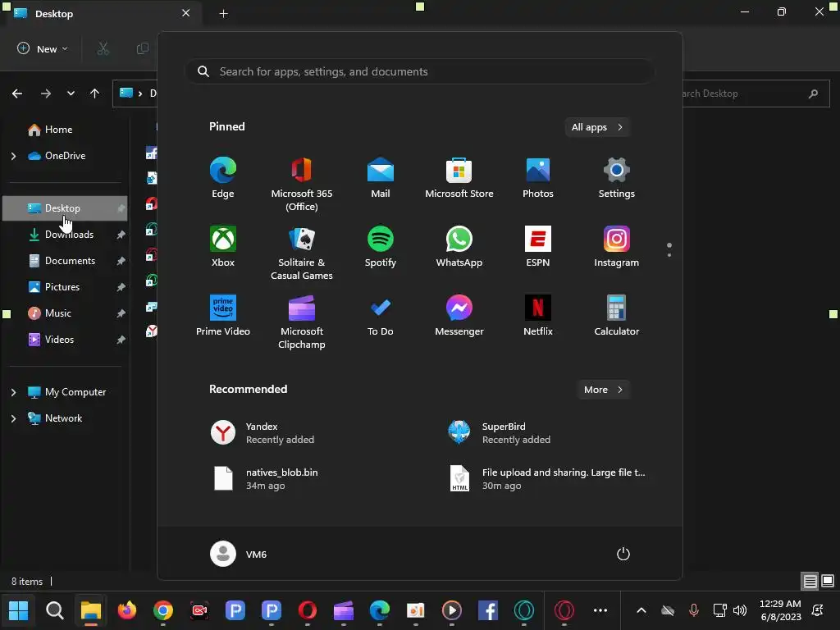Click the Windows Start button on taskbar
This screenshot has width=840, height=630.
click(19, 610)
